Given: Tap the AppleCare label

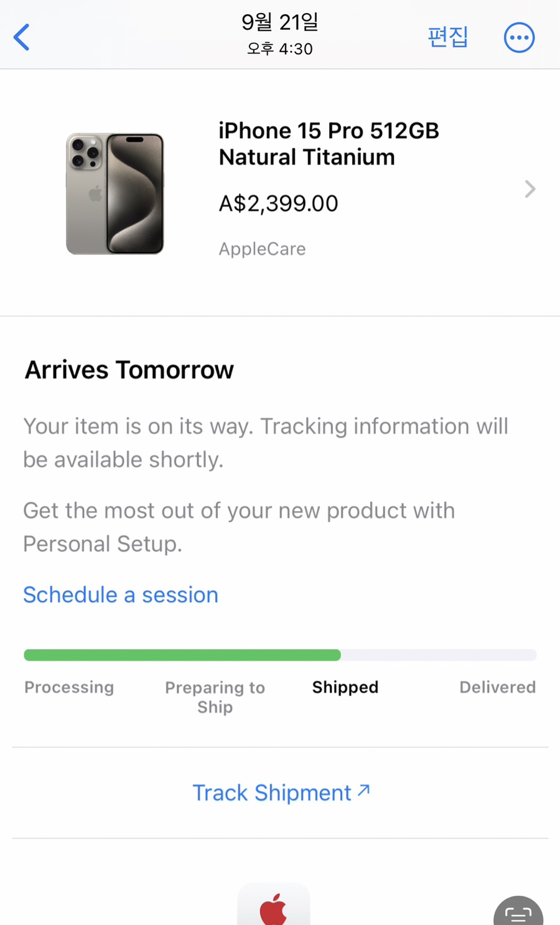Looking at the screenshot, I should pos(262,249).
